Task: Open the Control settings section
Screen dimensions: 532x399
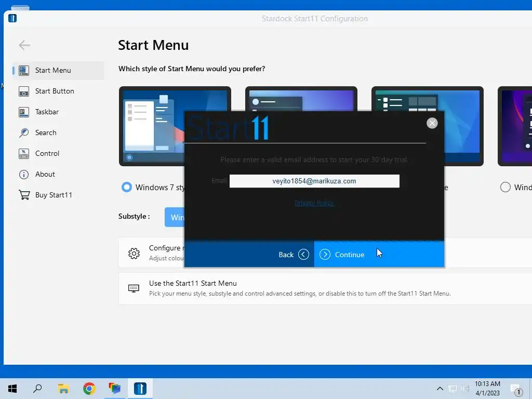Action: point(58,153)
